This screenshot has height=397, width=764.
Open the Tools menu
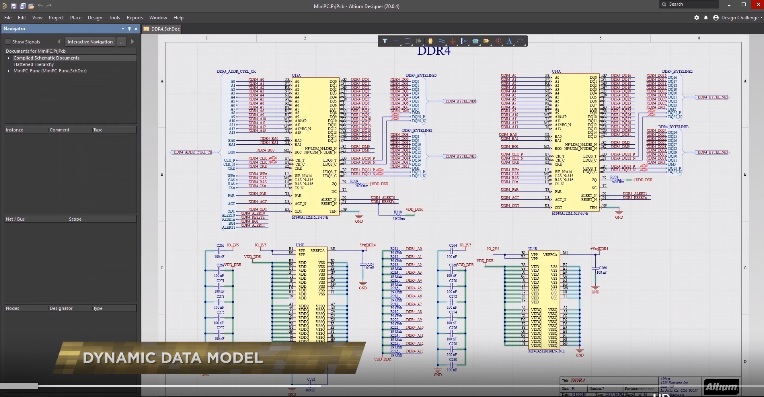click(115, 18)
